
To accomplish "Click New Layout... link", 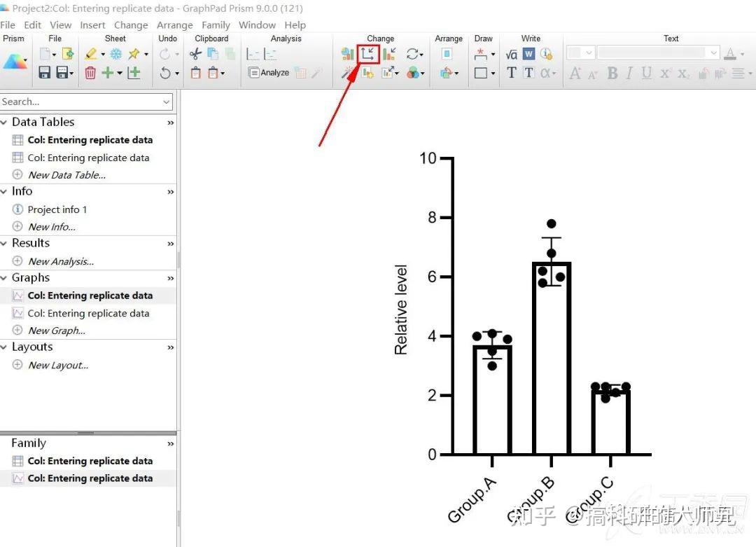I will click(x=58, y=365).
